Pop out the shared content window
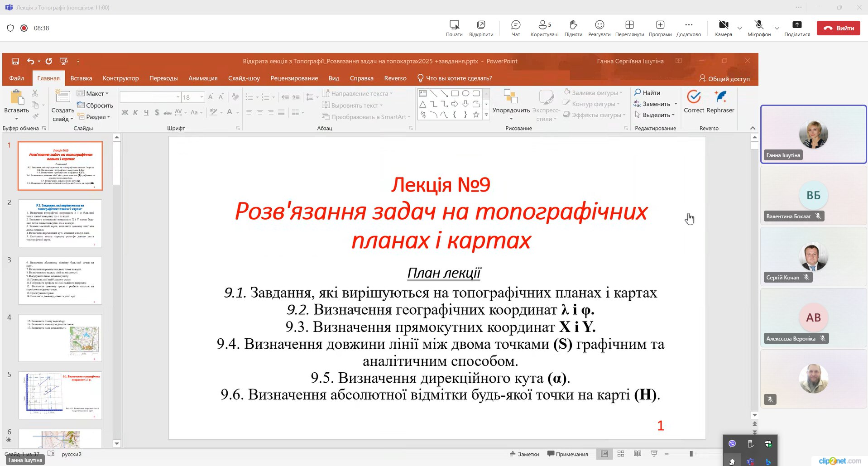Image resolution: width=868 pixels, height=466 pixels. 481,28
